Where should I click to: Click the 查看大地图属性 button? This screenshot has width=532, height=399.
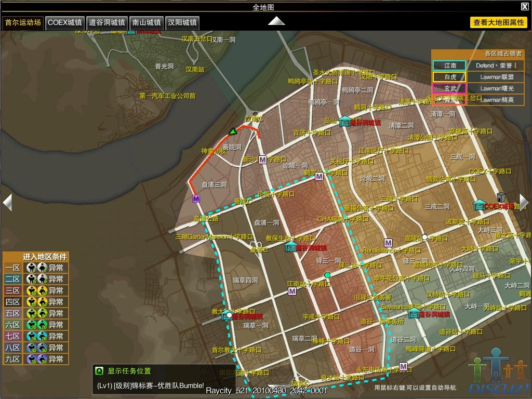pos(499,22)
